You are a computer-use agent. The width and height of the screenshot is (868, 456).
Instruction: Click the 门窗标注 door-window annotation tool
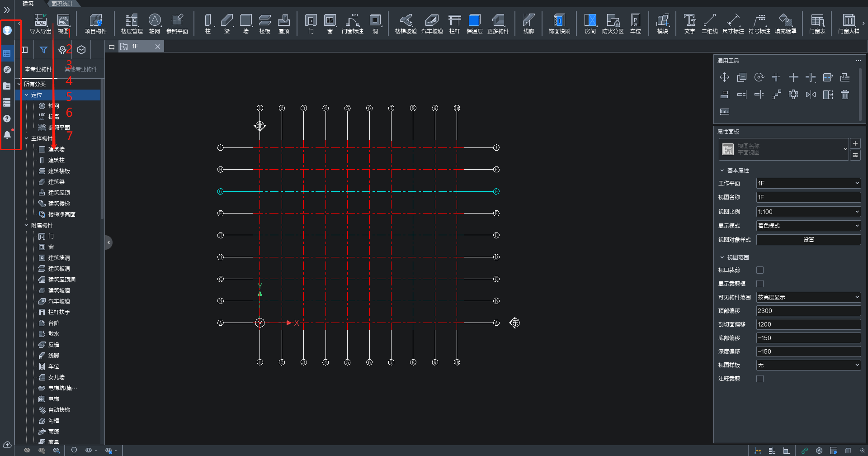[353, 24]
